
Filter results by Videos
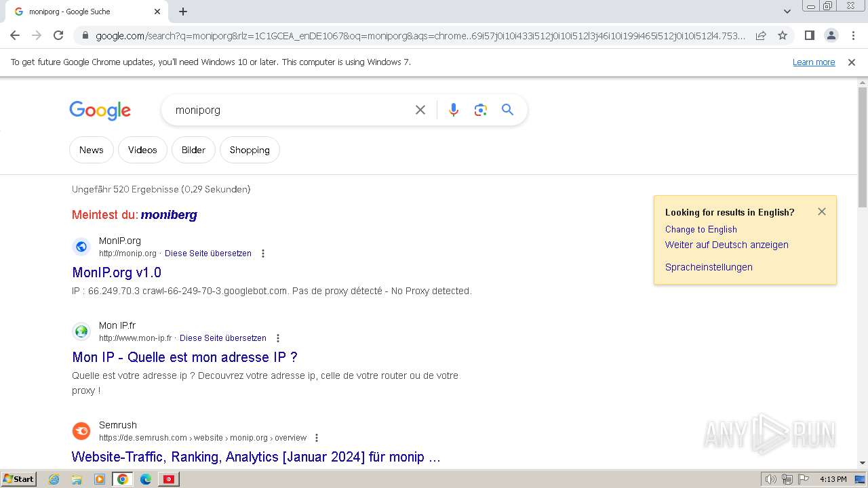point(142,150)
